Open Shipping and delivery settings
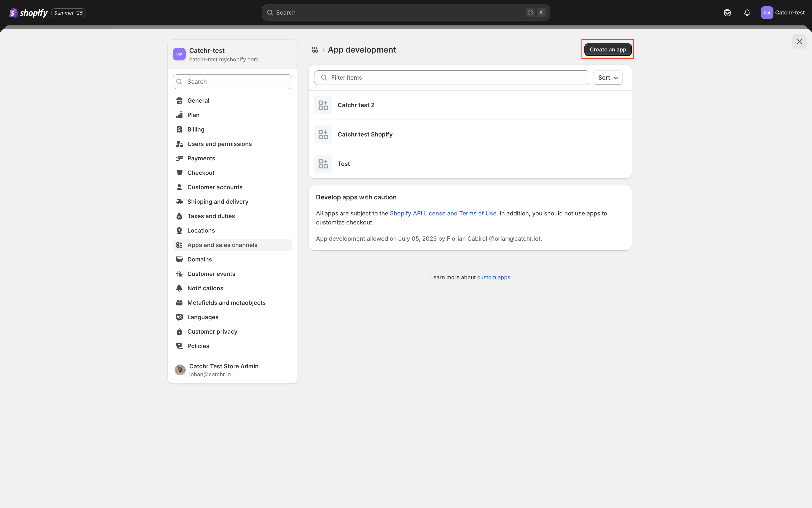 click(x=232, y=202)
